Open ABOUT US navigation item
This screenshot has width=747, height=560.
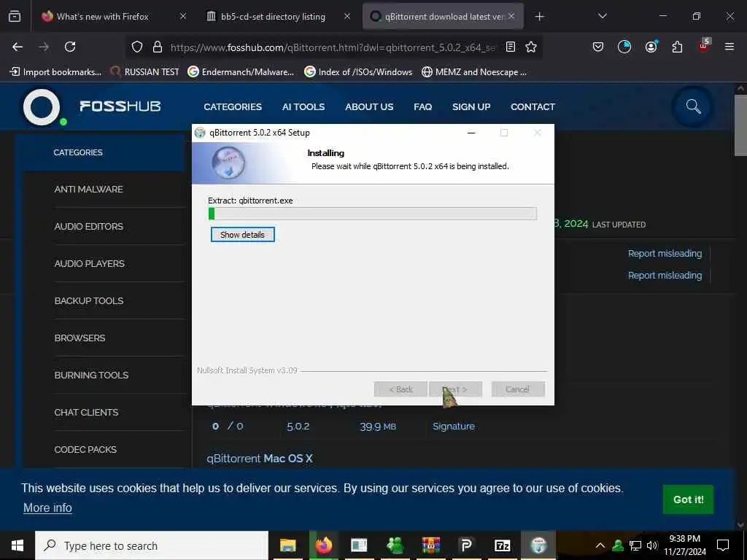369,106
